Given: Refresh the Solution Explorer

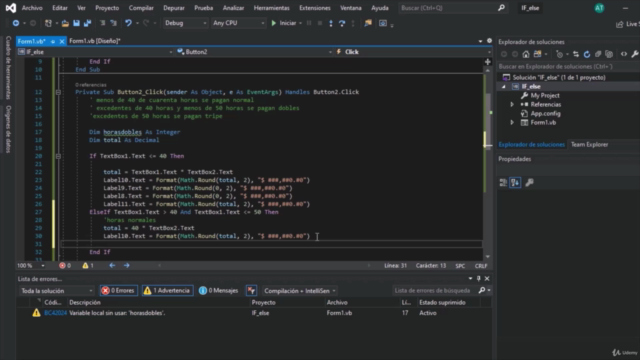Looking at the screenshot, I should click(x=587, y=54).
